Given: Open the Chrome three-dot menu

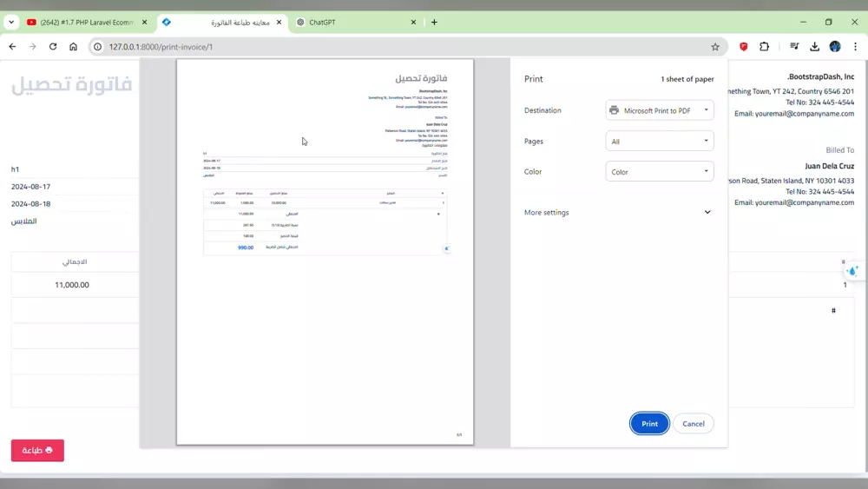Looking at the screenshot, I should point(855,47).
